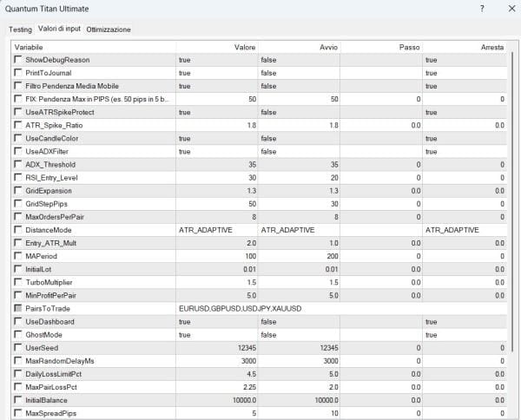Switch to the Testing tab
This screenshot has height=420, width=521.
click(20, 30)
